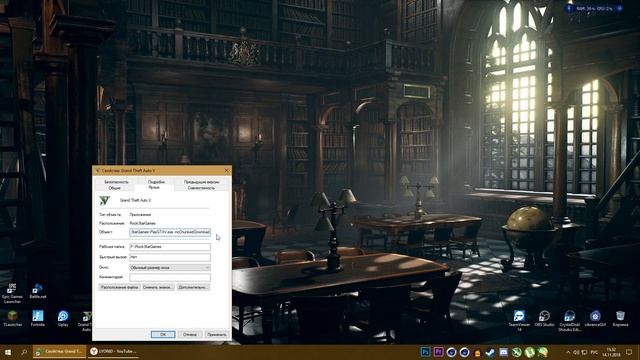
Task: Open Steam from the taskbar
Action: coord(490,352)
